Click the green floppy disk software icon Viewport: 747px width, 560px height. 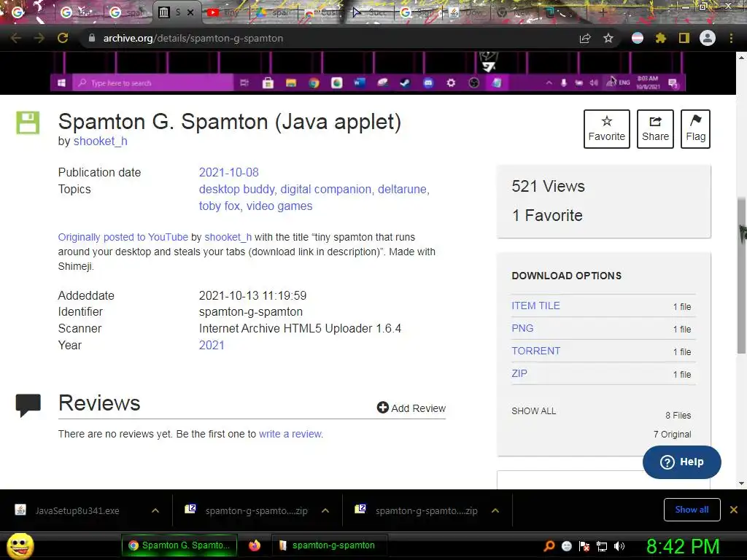click(x=28, y=122)
